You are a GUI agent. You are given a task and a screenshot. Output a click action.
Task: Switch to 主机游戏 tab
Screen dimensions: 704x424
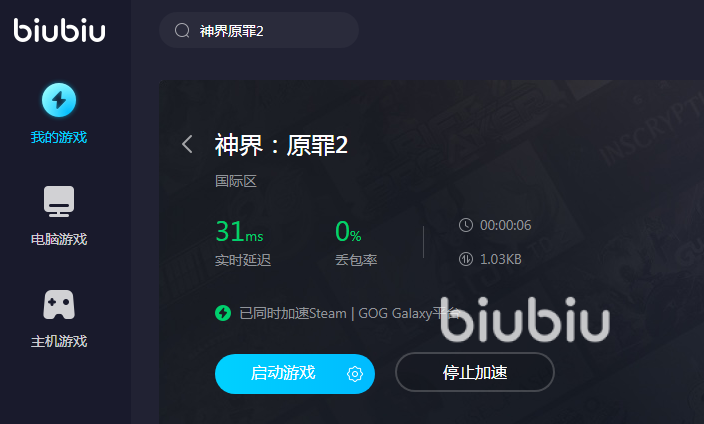pos(59,341)
